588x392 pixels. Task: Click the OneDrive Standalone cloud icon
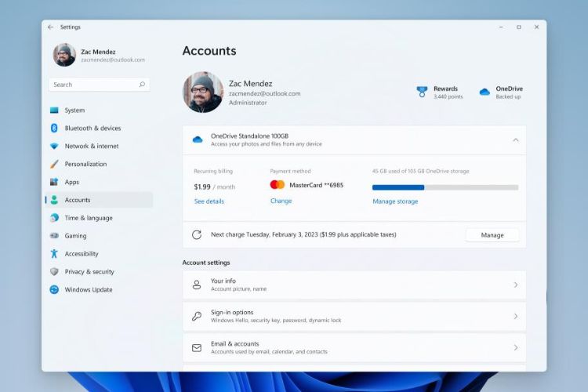click(x=198, y=140)
